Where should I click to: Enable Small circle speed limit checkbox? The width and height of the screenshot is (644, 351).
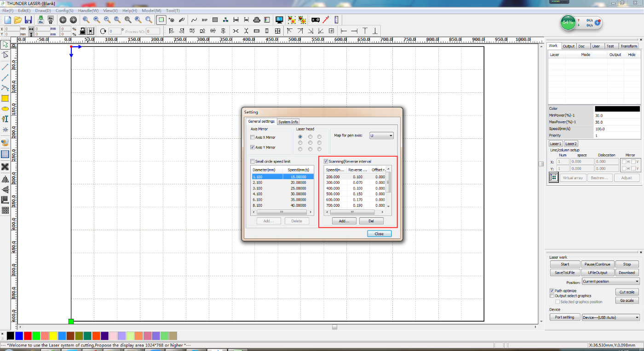click(252, 161)
